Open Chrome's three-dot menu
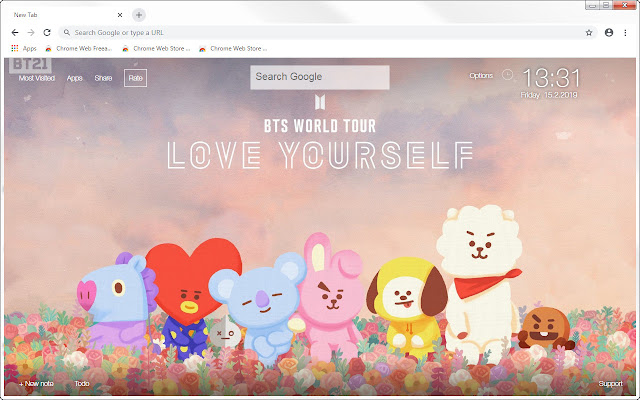 [x=625, y=33]
